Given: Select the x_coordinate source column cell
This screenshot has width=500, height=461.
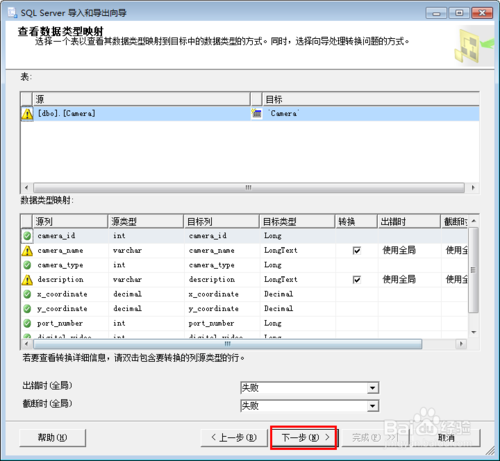Looking at the screenshot, I should coord(71,294).
